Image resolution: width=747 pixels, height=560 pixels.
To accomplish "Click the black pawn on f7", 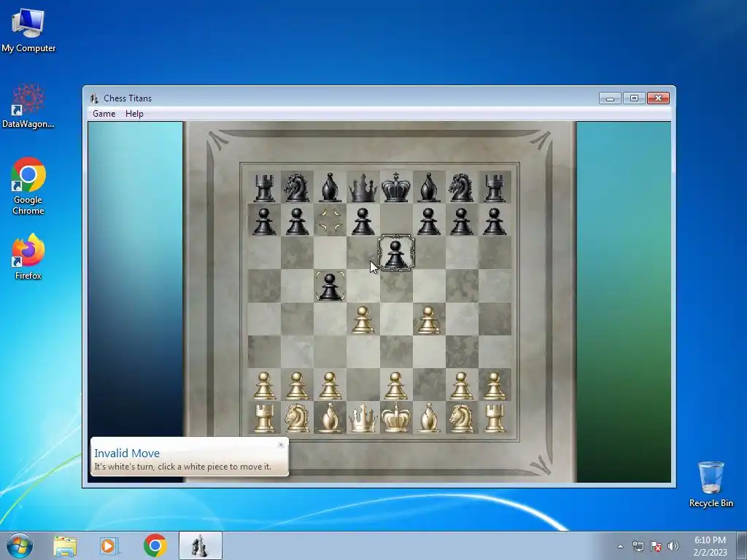I will [429, 221].
